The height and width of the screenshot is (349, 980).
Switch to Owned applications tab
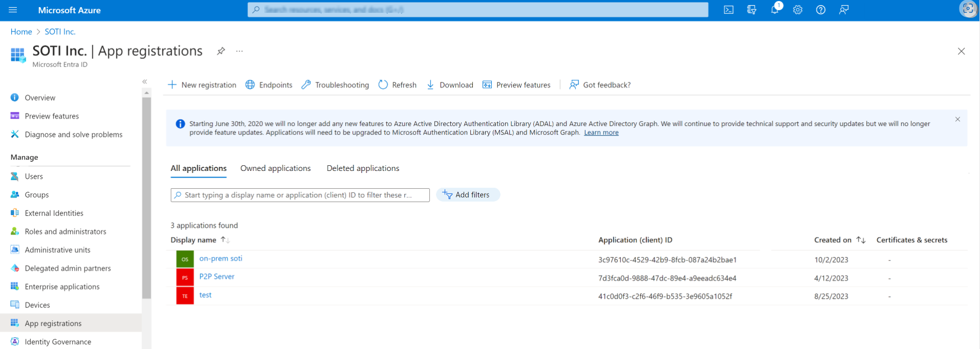[x=276, y=168]
